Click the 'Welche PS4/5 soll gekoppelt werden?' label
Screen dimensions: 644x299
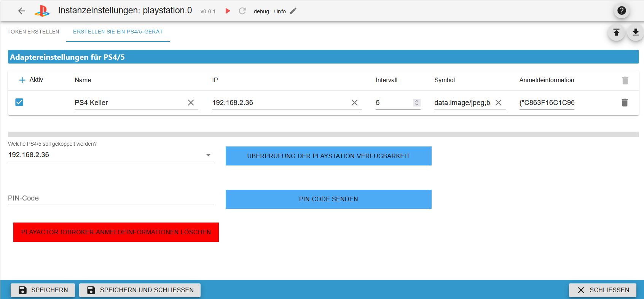click(x=53, y=144)
